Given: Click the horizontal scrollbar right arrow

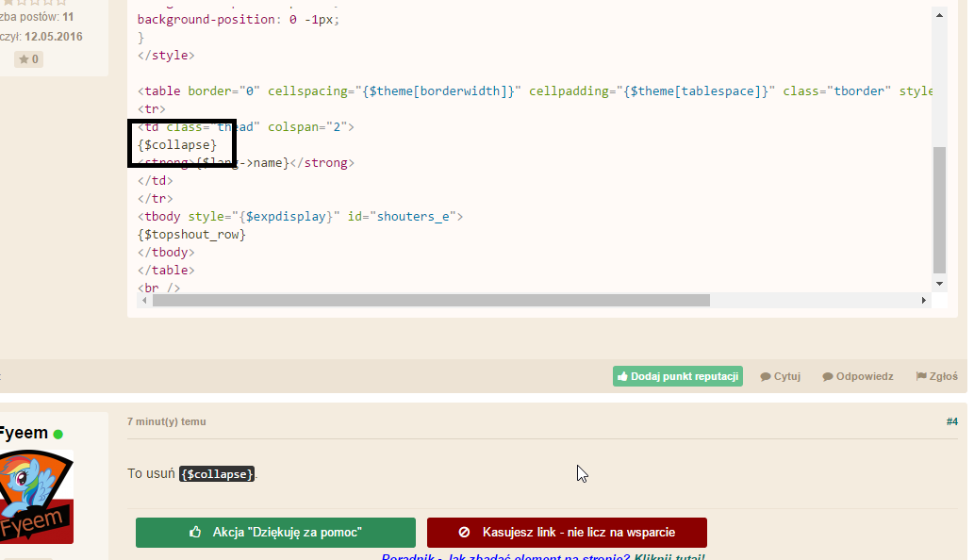Looking at the screenshot, I should [x=924, y=301].
